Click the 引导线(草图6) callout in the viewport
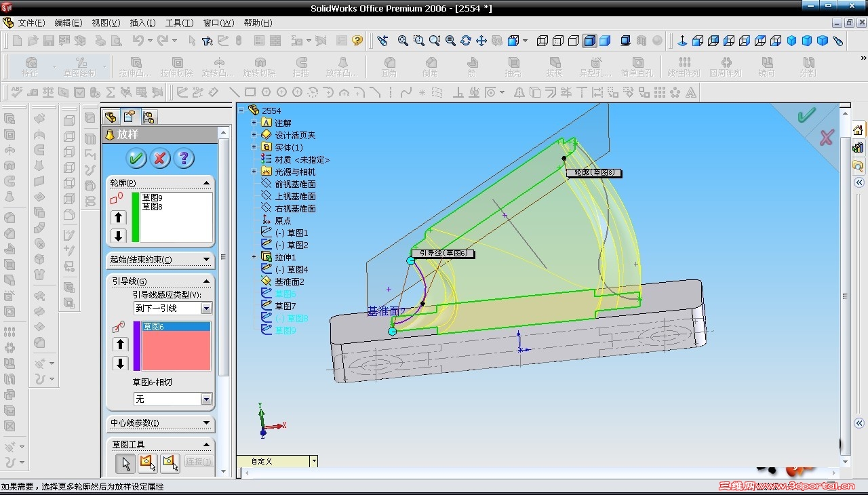The width and height of the screenshot is (868, 495). (443, 254)
